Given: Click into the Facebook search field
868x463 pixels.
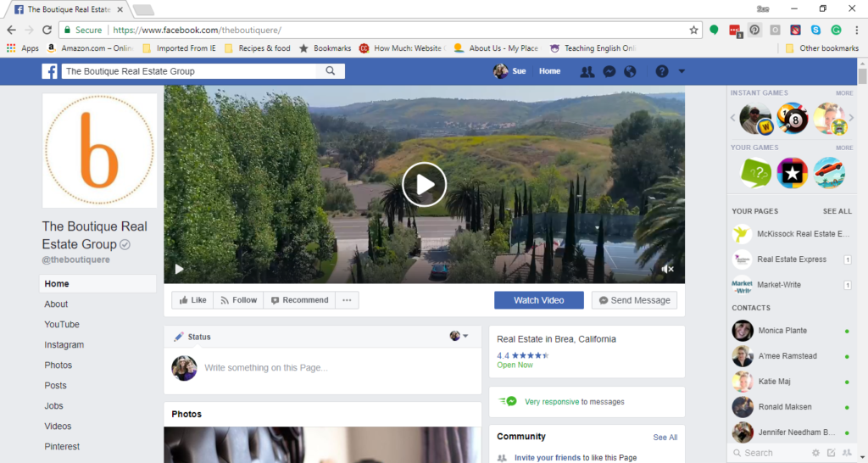Looking at the screenshot, I should point(189,71).
